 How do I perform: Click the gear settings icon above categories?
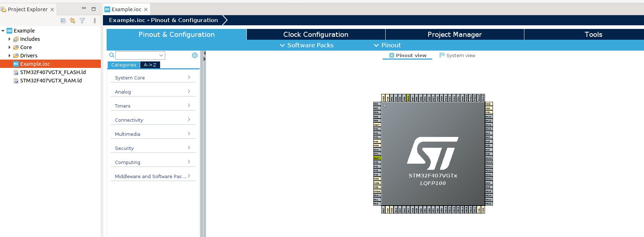pos(195,55)
